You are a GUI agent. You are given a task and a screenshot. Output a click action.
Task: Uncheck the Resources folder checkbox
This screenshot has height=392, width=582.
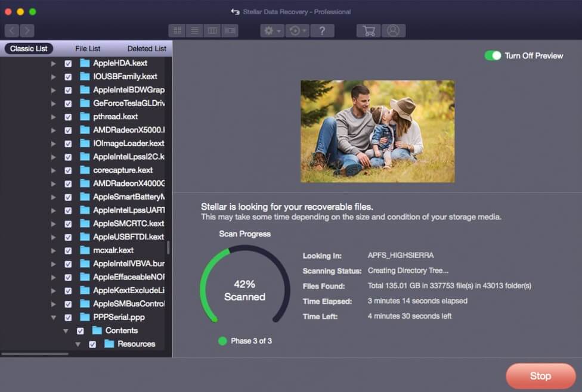92,344
